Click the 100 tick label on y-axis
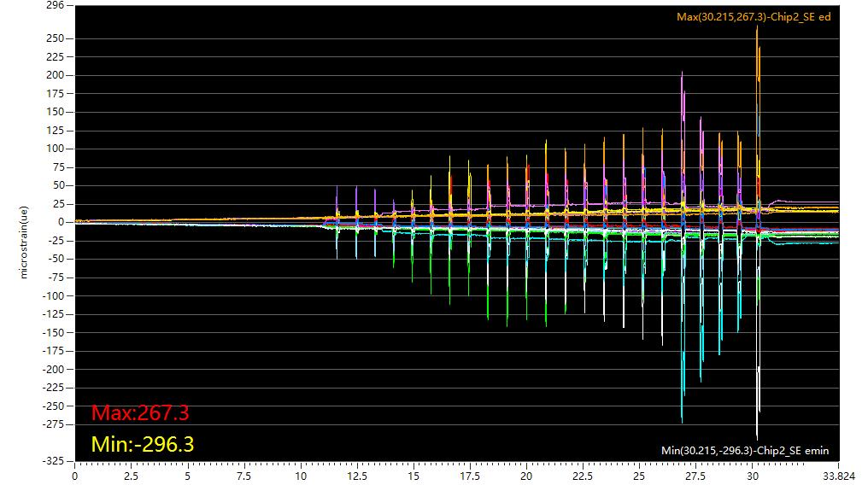868x485 pixels. point(56,149)
